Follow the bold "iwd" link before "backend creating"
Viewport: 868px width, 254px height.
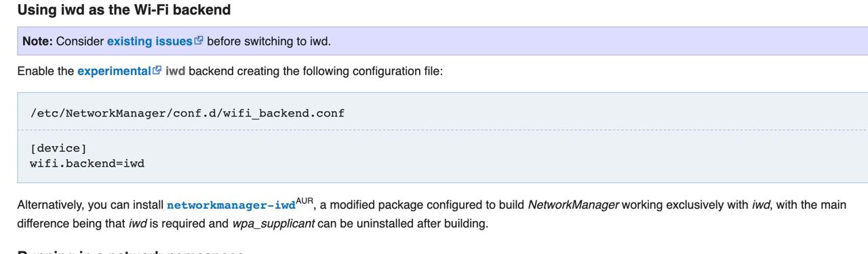pos(176,70)
